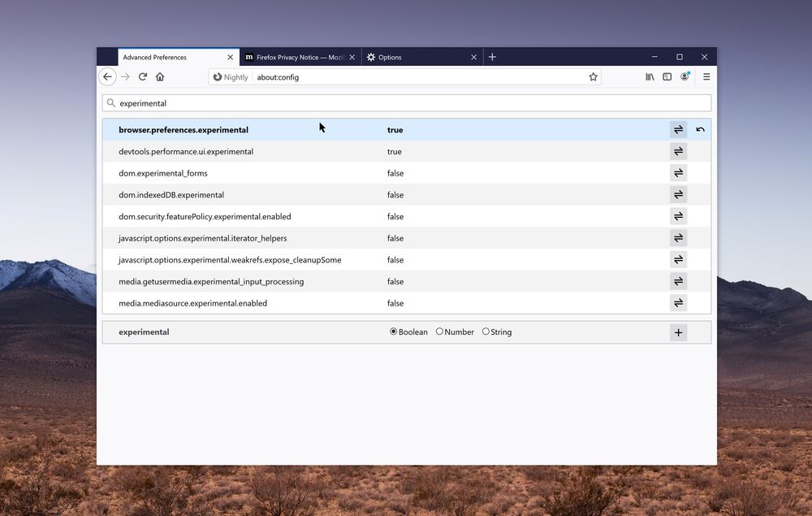Reset browser.preferences.experimental to default
The width and height of the screenshot is (812, 516).
click(700, 130)
